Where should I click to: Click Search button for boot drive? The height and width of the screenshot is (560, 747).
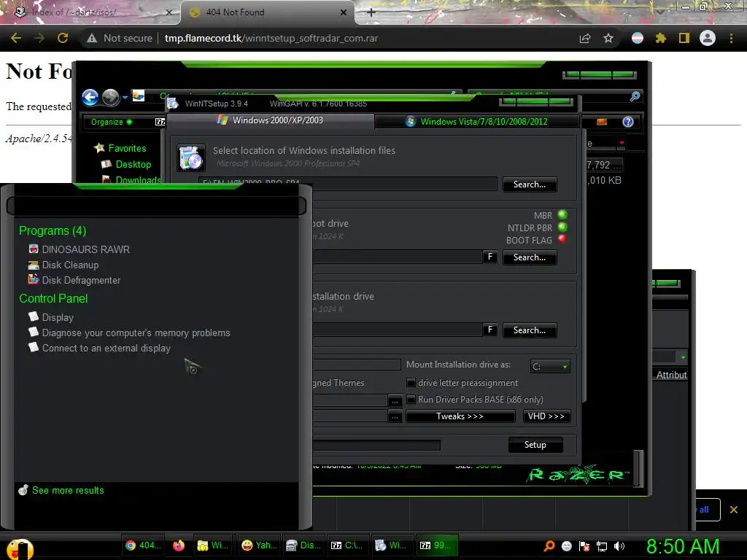click(x=530, y=257)
